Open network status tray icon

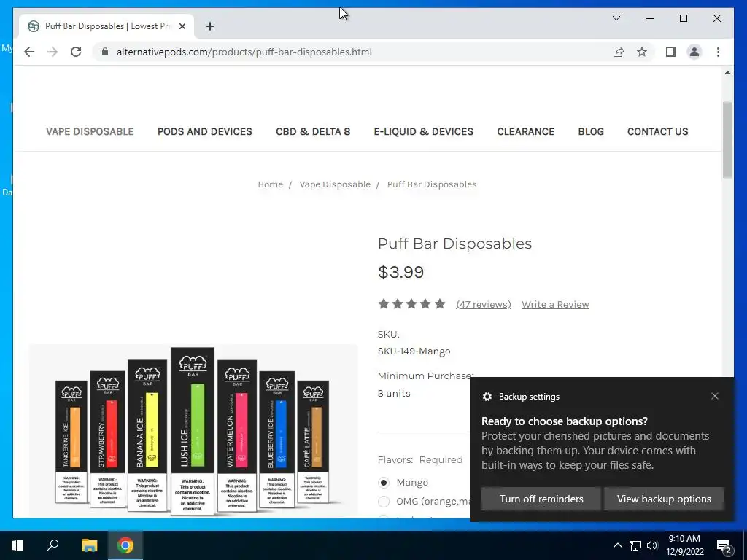point(635,545)
